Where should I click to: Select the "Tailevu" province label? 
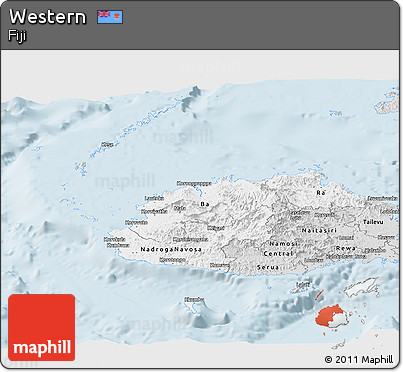pyautogui.click(x=373, y=222)
